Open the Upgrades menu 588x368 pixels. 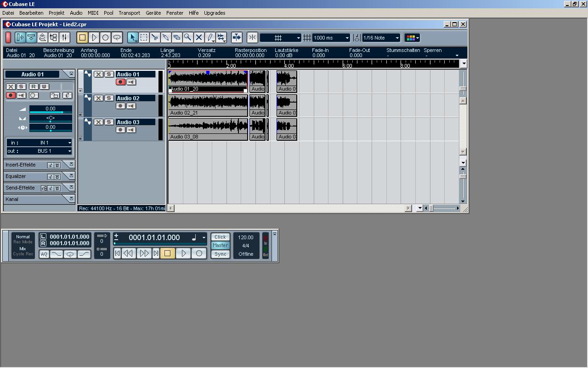pos(215,13)
